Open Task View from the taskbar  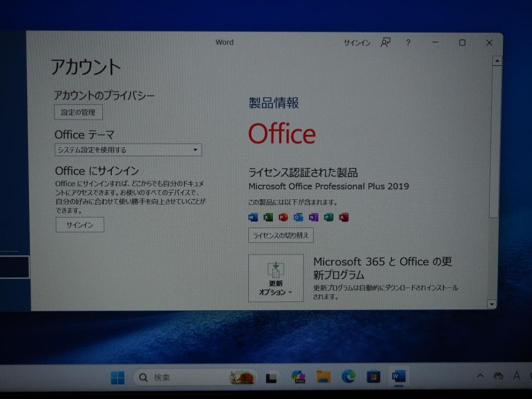click(x=271, y=378)
